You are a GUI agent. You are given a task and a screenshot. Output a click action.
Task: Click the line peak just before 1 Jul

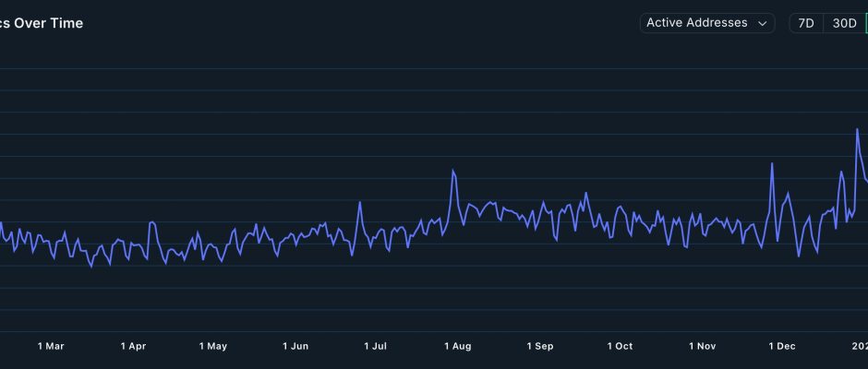pyautogui.click(x=360, y=204)
